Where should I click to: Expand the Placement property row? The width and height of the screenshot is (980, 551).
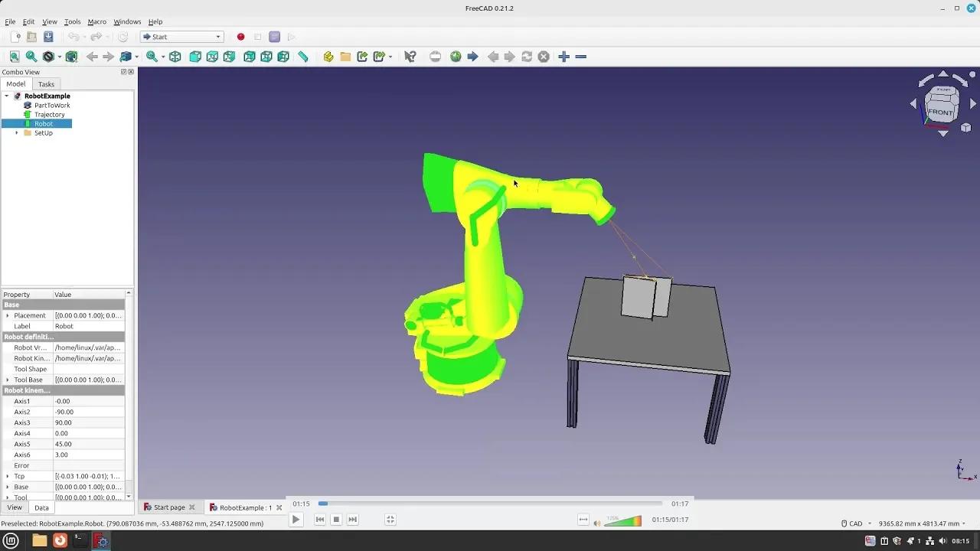click(x=7, y=315)
